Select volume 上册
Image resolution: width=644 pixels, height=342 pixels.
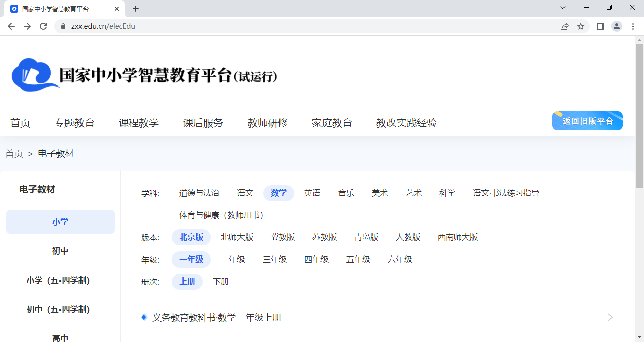[x=187, y=282]
